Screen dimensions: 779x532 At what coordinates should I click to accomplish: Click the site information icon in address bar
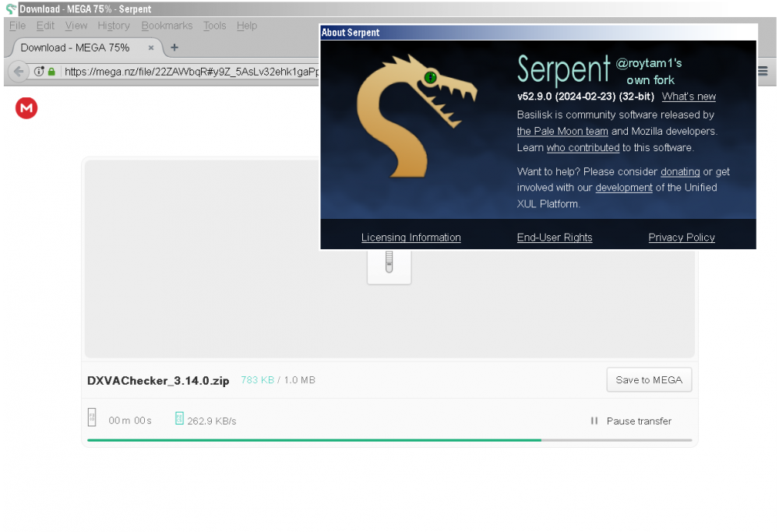39,72
